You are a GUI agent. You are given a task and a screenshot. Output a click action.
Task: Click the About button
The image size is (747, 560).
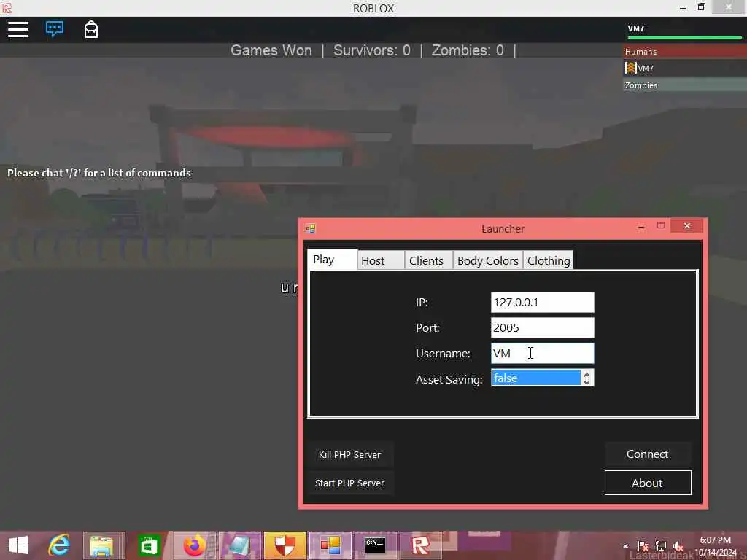click(648, 483)
